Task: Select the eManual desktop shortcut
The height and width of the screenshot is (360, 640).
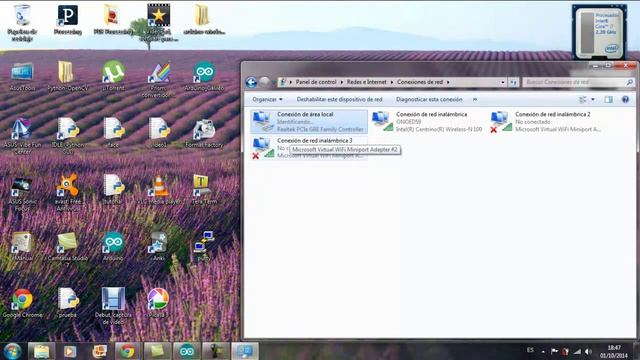Action: click(22, 247)
